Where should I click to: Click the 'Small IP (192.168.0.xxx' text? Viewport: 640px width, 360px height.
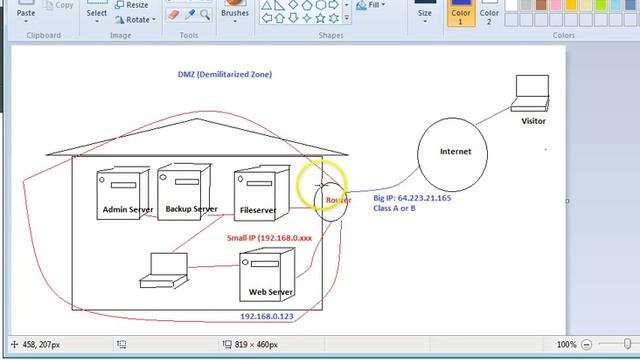coord(269,238)
